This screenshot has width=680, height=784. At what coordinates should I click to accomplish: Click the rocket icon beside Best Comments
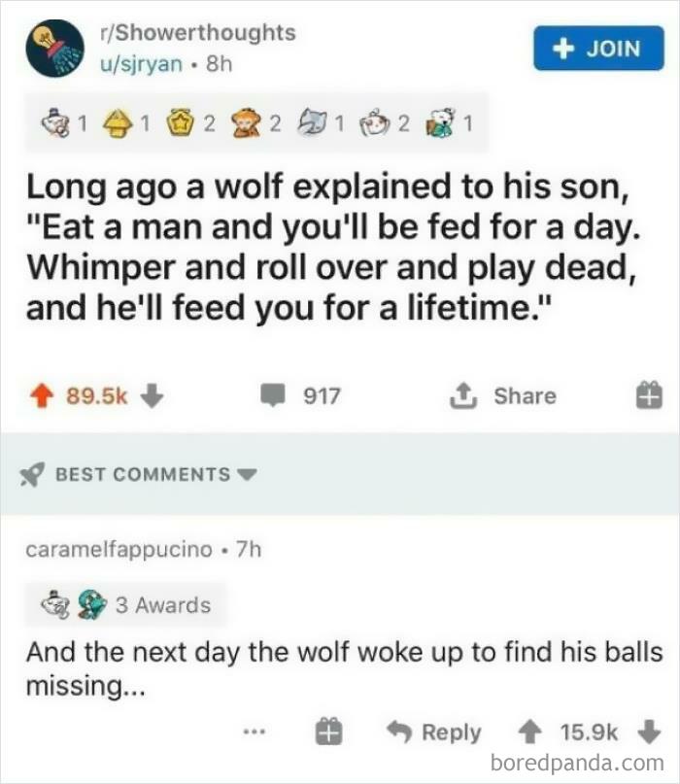[x=35, y=474]
